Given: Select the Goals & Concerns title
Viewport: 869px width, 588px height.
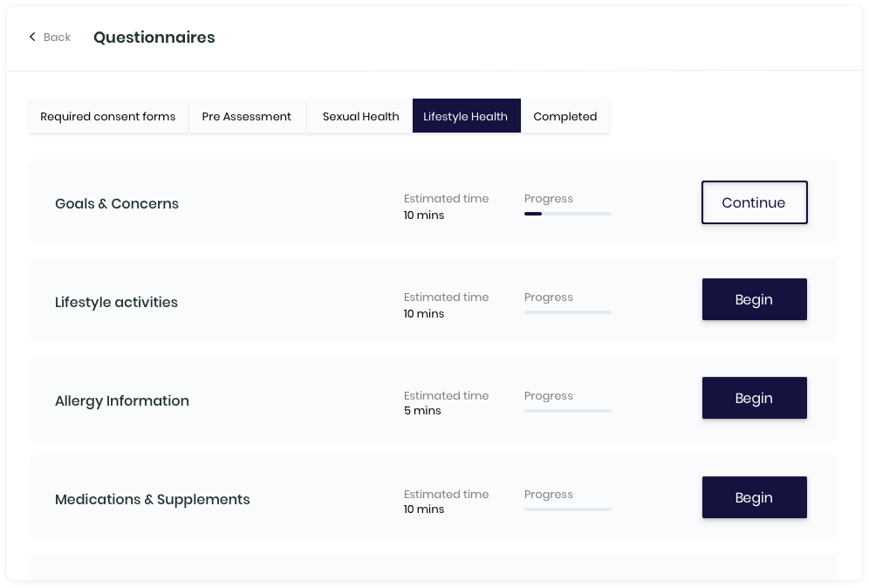Looking at the screenshot, I should click(x=116, y=204).
